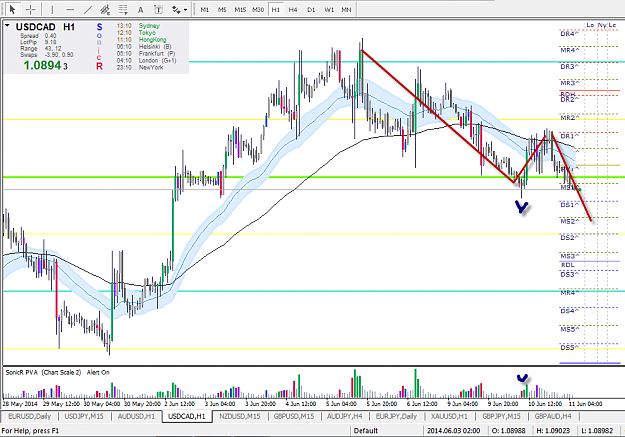Click the 'Alert On' label
625x437 pixels.
click(x=98, y=372)
